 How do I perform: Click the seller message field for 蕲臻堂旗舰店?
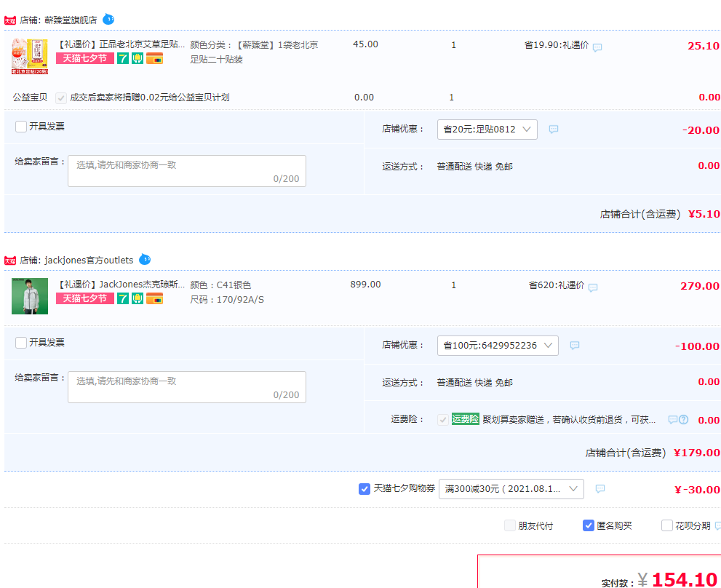coord(187,171)
